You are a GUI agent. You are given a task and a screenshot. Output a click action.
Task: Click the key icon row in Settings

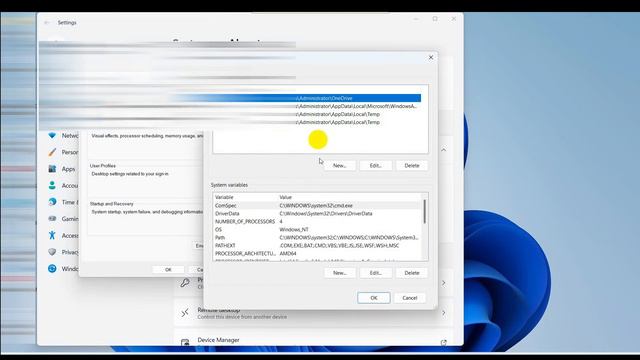click(185, 282)
